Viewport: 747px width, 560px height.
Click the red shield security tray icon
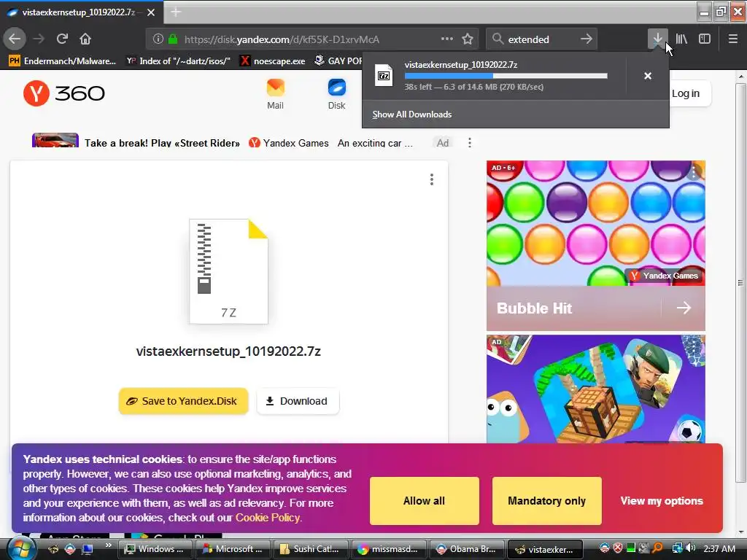coord(618,548)
